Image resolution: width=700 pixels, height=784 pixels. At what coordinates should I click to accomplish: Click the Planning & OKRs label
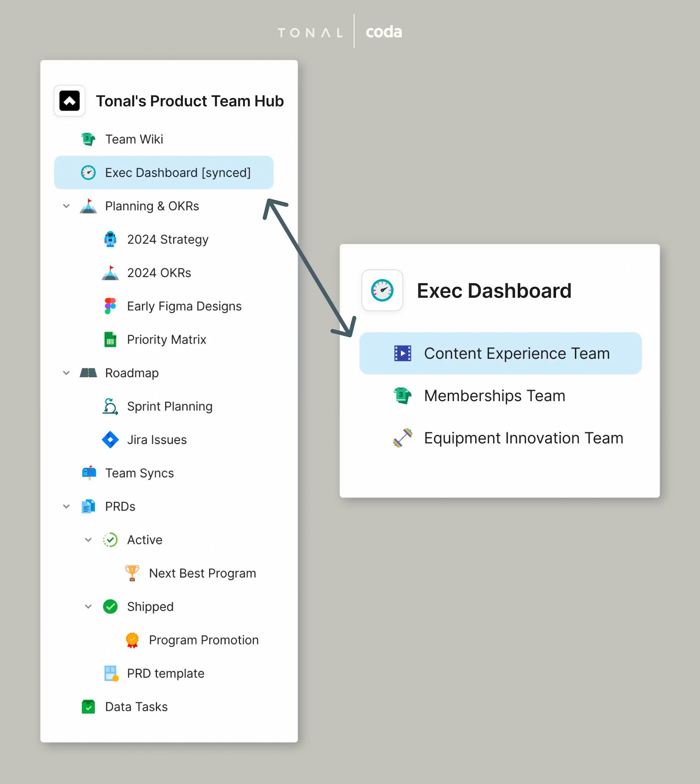coord(152,206)
